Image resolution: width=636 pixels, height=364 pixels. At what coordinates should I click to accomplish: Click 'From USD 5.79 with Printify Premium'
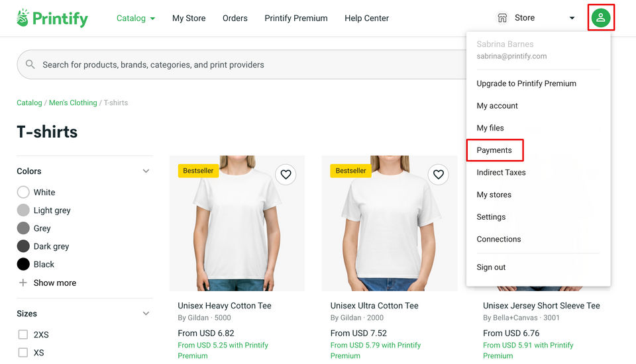[x=376, y=350]
